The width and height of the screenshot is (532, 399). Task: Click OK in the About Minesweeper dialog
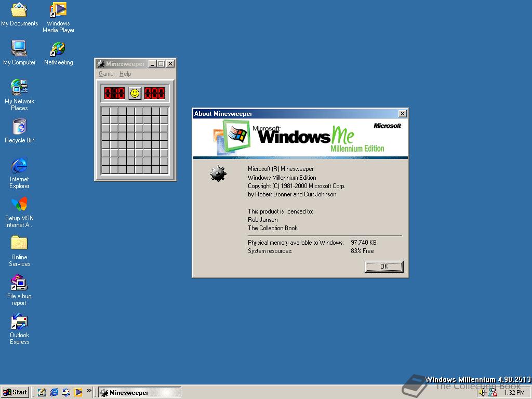coord(384,267)
